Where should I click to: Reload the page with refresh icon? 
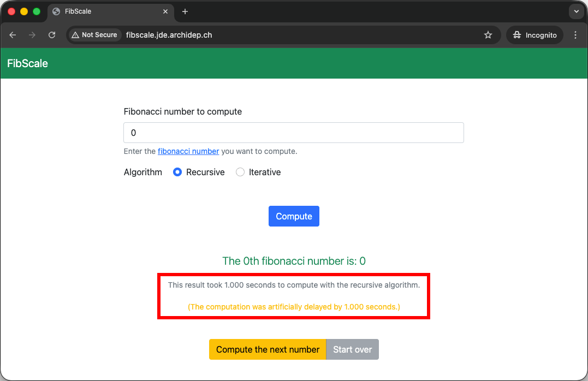[52, 35]
